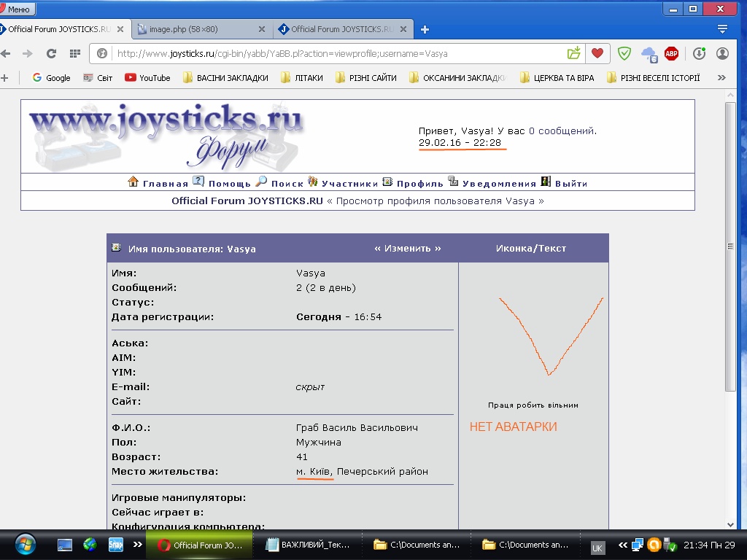
Task: Open the cloud sync extension icon
Action: (649, 54)
